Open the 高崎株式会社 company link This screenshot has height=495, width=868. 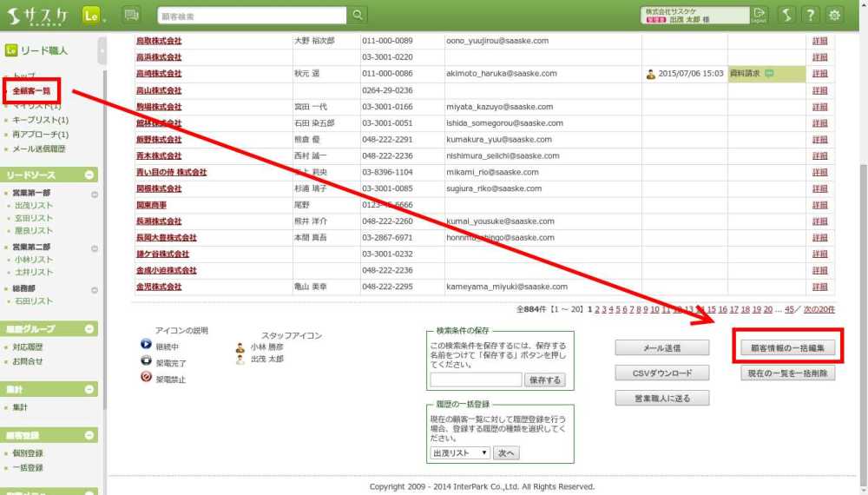coord(159,74)
